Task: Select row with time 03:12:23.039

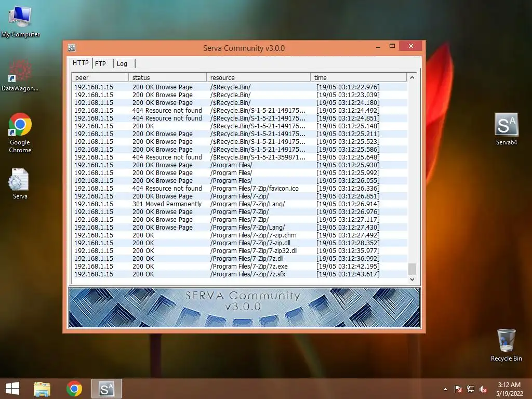Action: pyautogui.click(x=240, y=95)
